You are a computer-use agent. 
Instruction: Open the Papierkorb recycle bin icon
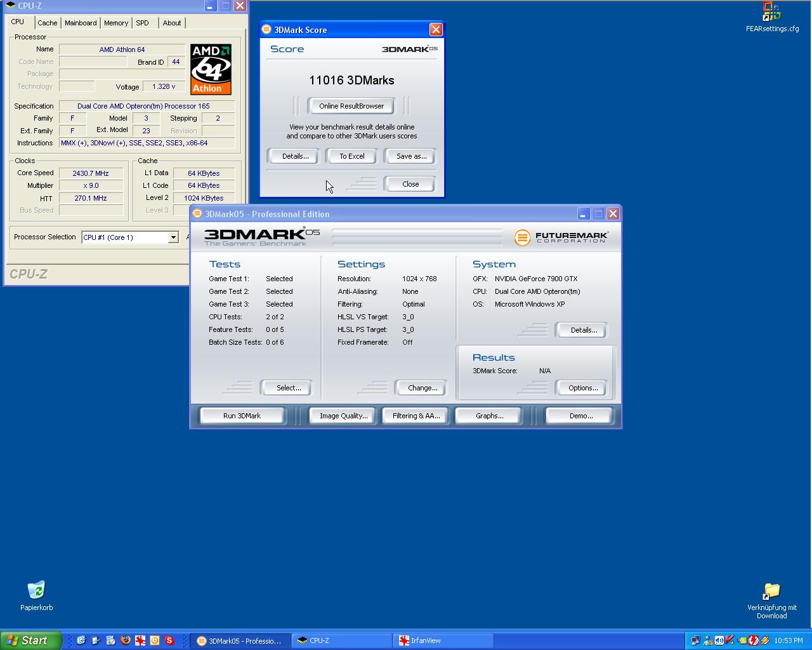click(x=36, y=590)
